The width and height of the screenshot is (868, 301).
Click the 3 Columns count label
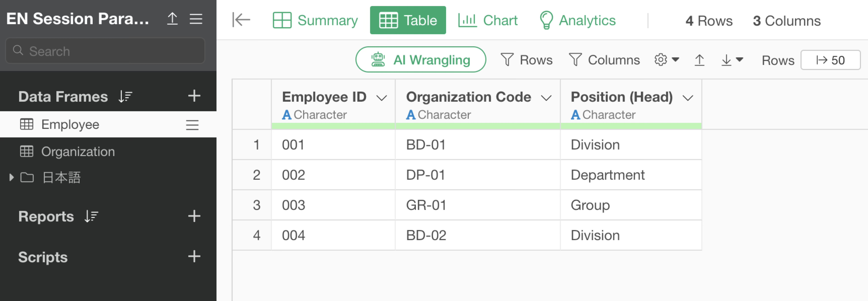point(787,21)
